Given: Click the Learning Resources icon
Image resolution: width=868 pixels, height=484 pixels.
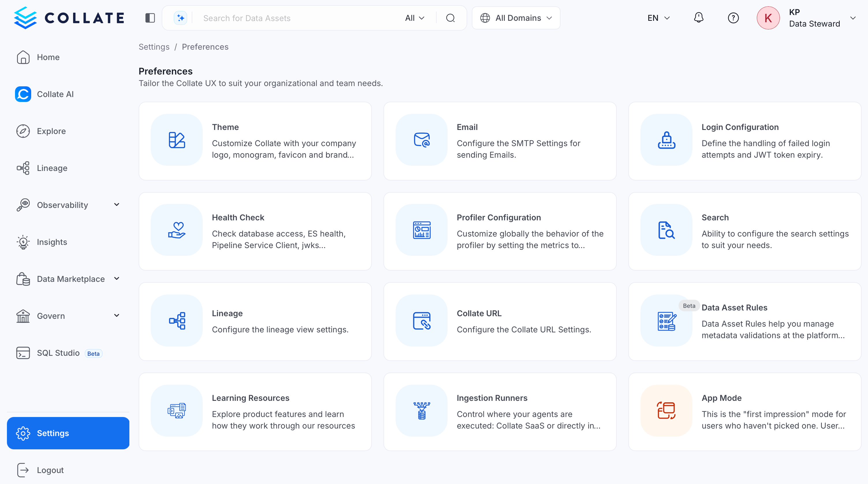Looking at the screenshot, I should point(176,411).
